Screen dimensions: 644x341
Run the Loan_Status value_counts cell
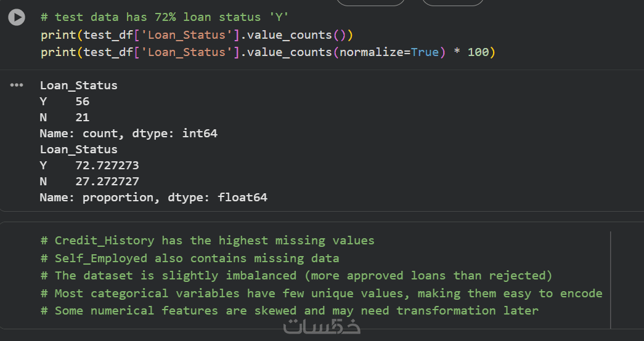point(17,17)
